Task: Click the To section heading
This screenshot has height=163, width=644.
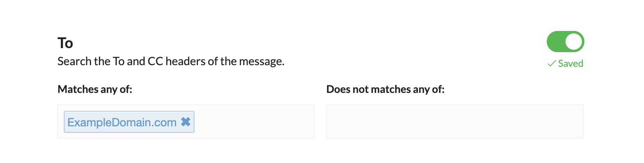Action: coord(65,43)
